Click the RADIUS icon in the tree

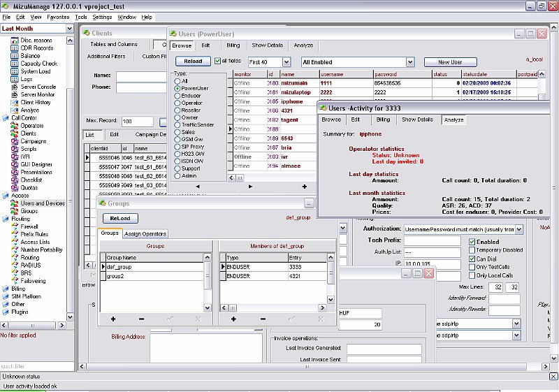[x=14, y=266]
